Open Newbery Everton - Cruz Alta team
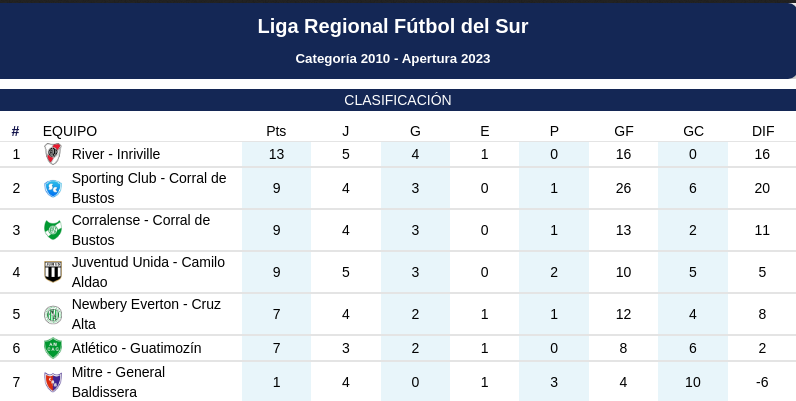The width and height of the screenshot is (796, 401). pos(146,314)
